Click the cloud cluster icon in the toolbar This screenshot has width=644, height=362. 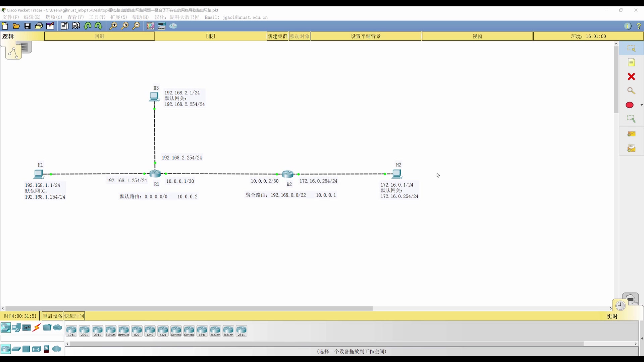point(173,26)
